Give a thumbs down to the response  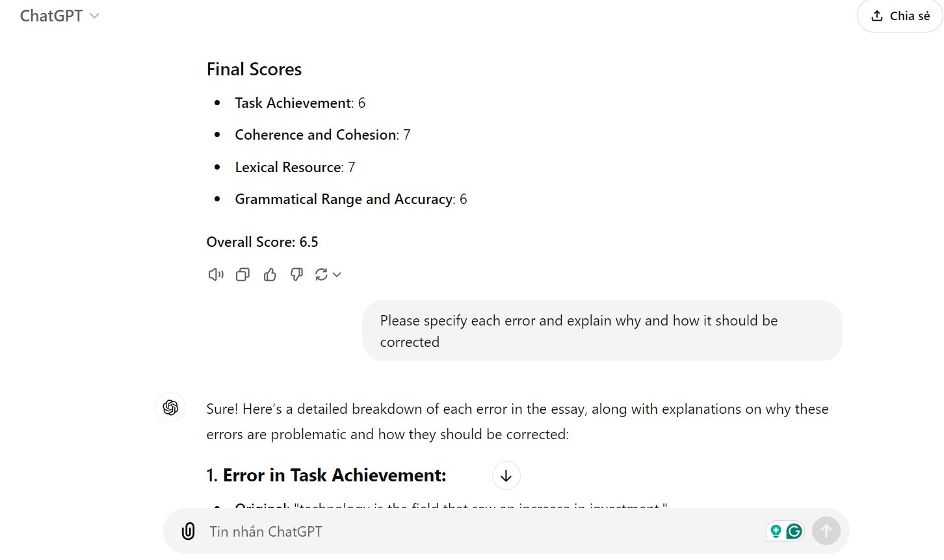pos(296,275)
